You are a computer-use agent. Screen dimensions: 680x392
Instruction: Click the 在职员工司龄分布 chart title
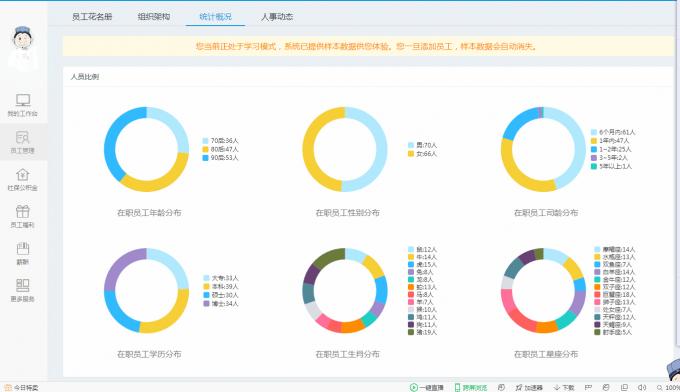[x=546, y=212]
